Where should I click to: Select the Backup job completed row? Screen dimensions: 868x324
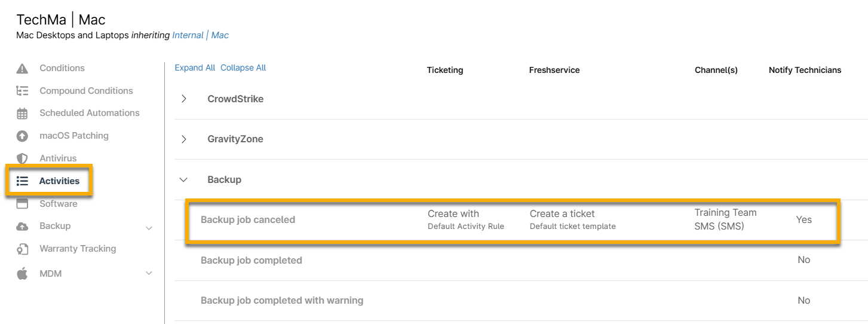(x=251, y=261)
